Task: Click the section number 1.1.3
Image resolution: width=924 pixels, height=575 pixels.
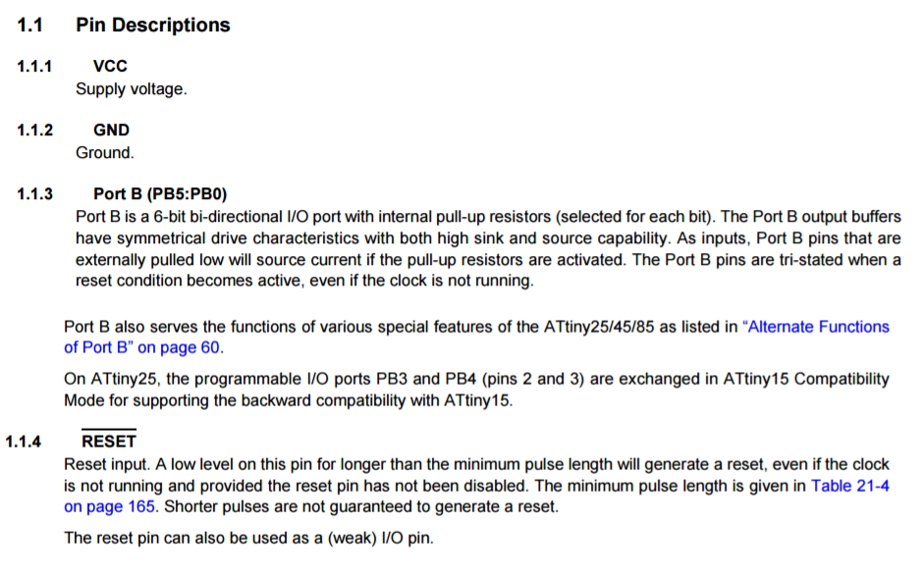Action: (x=34, y=193)
